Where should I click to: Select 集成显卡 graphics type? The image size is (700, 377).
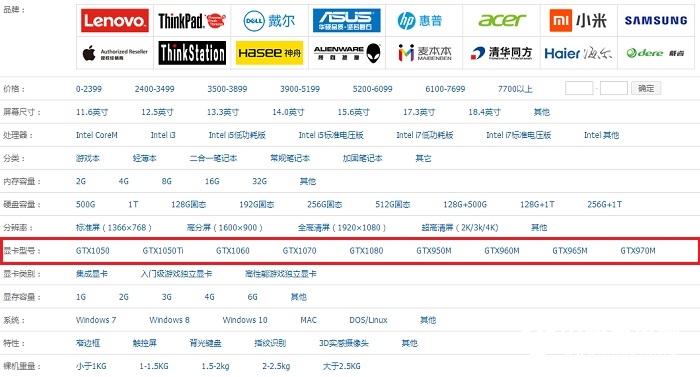coord(92,274)
